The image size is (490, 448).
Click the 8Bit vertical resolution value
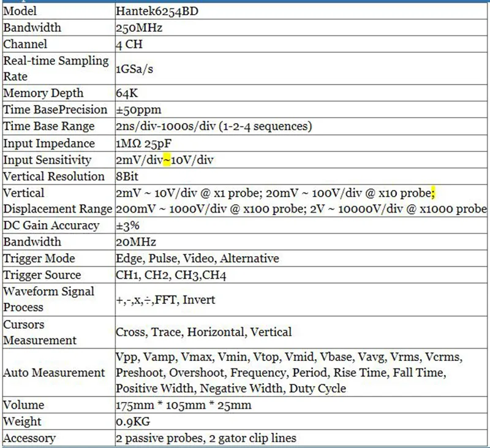tap(127, 177)
